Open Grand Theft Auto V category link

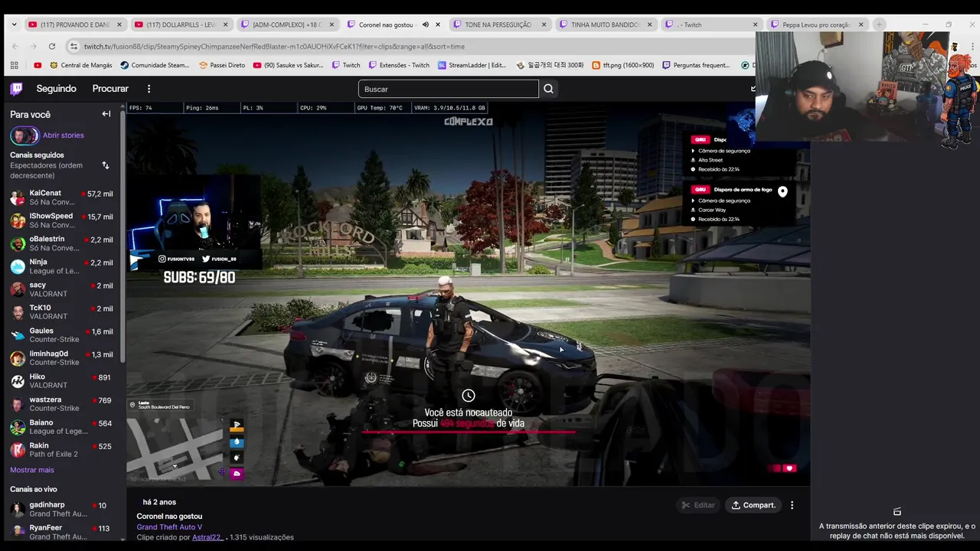[169, 527]
